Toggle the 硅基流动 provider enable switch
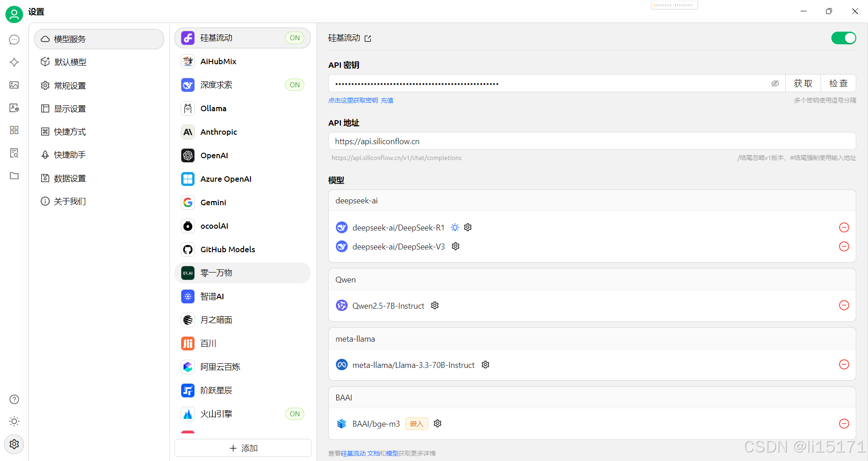The image size is (868, 461). coord(844,38)
